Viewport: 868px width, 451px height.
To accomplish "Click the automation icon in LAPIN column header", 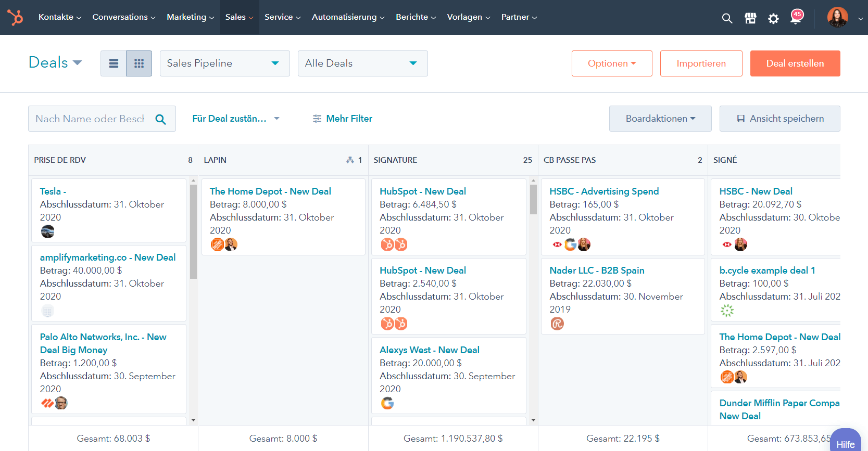I will (x=350, y=160).
